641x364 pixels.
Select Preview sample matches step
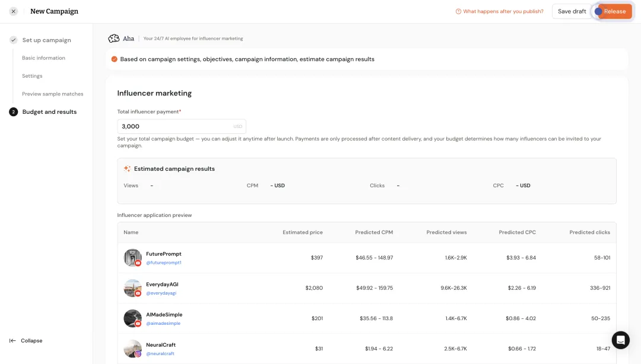[52, 94]
